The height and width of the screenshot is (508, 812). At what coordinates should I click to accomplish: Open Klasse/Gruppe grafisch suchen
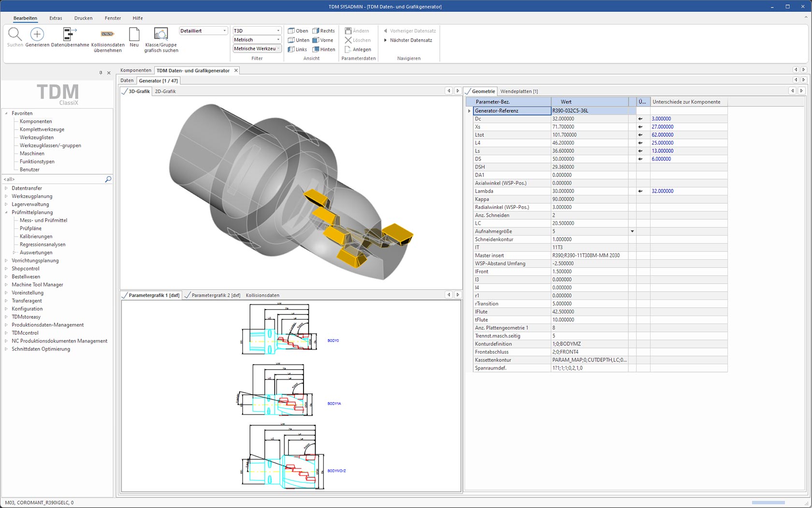pyautogui.click(x=161, y=34)
